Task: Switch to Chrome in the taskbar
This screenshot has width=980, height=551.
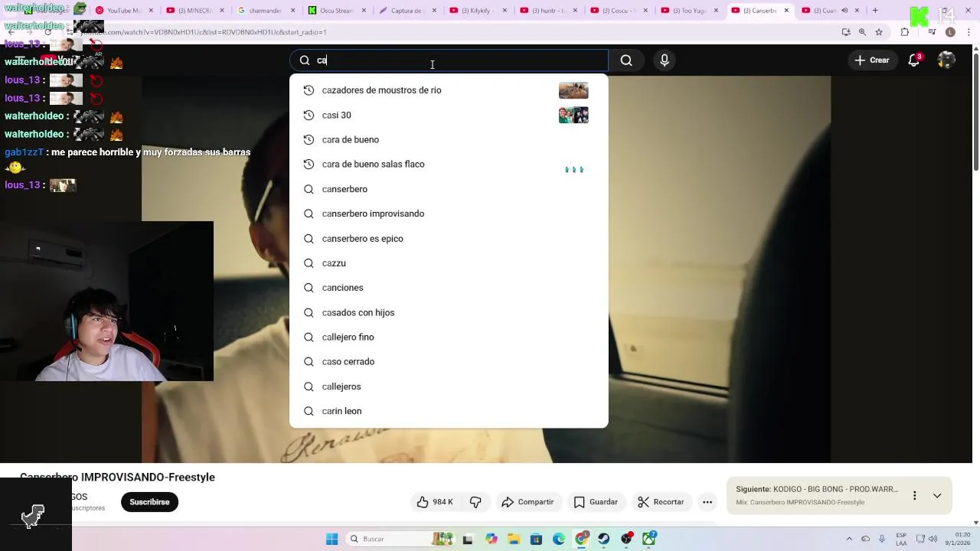Action: coord(582,539)
